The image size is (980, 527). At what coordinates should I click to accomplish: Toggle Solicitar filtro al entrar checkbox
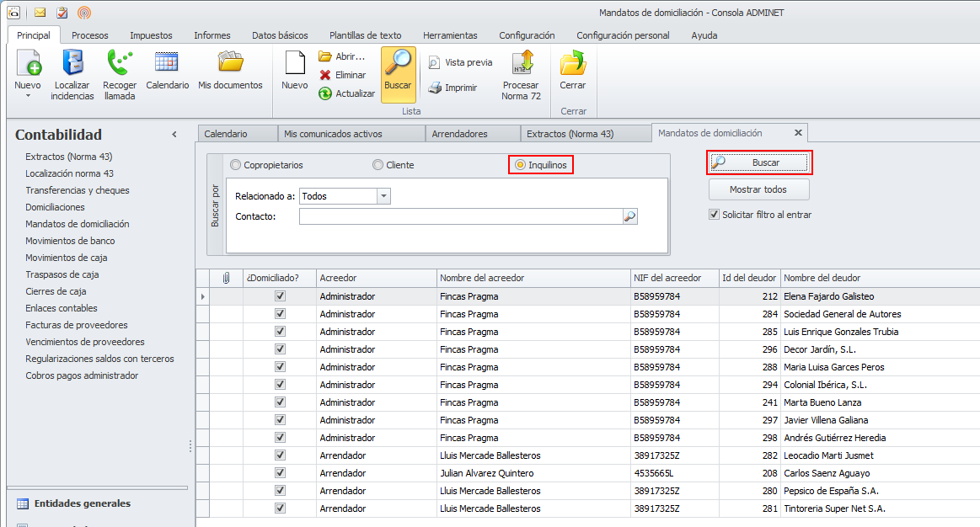(x=715, y=215)
